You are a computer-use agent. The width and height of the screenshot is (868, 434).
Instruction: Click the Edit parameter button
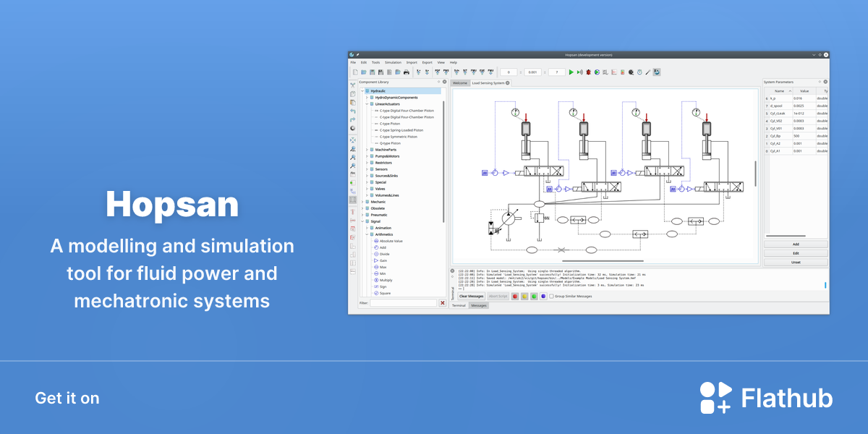pyautogui.click(x=796, y=253)
